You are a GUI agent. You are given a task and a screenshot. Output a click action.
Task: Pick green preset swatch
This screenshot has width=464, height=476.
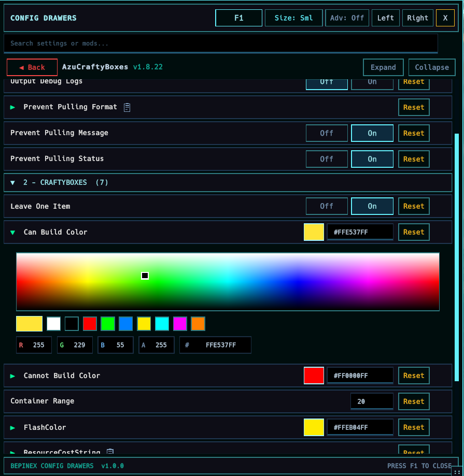click(x=107, y=324)
